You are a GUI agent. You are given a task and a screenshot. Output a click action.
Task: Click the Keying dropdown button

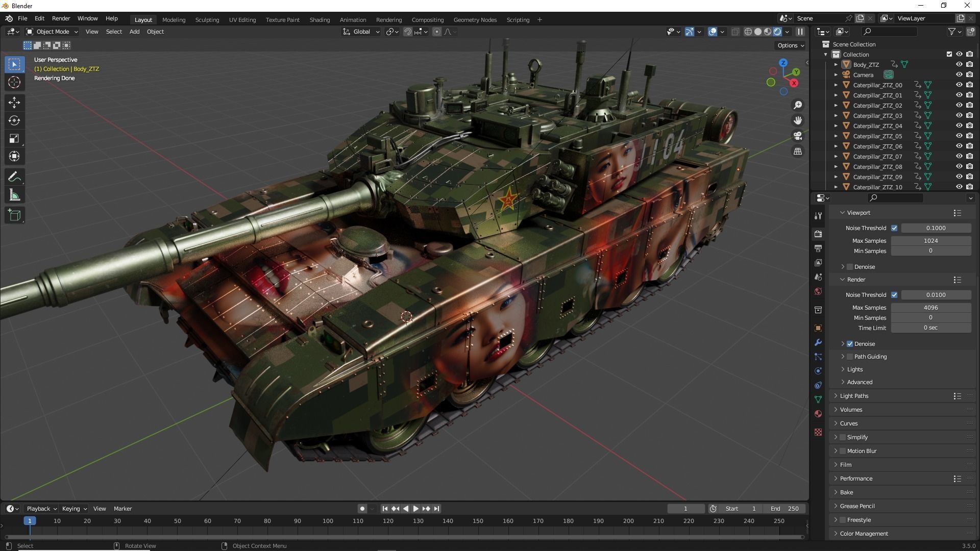[75, 509]
